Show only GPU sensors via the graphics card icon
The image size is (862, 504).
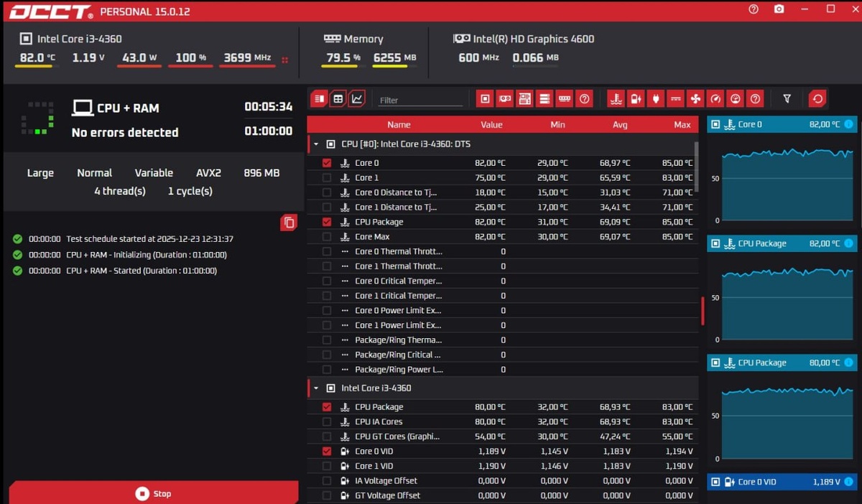[x=505, y=98]
